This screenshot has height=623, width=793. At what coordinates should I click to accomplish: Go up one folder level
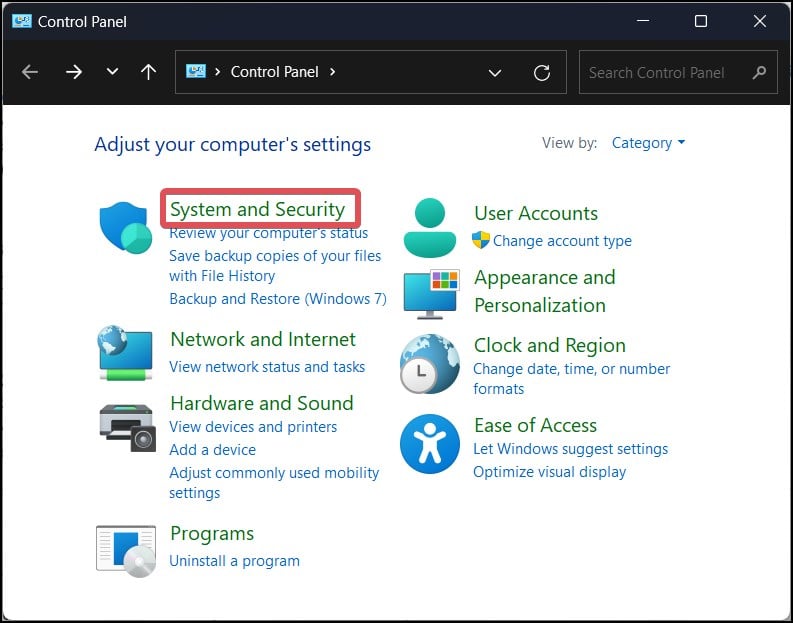[x=149, y=72]
